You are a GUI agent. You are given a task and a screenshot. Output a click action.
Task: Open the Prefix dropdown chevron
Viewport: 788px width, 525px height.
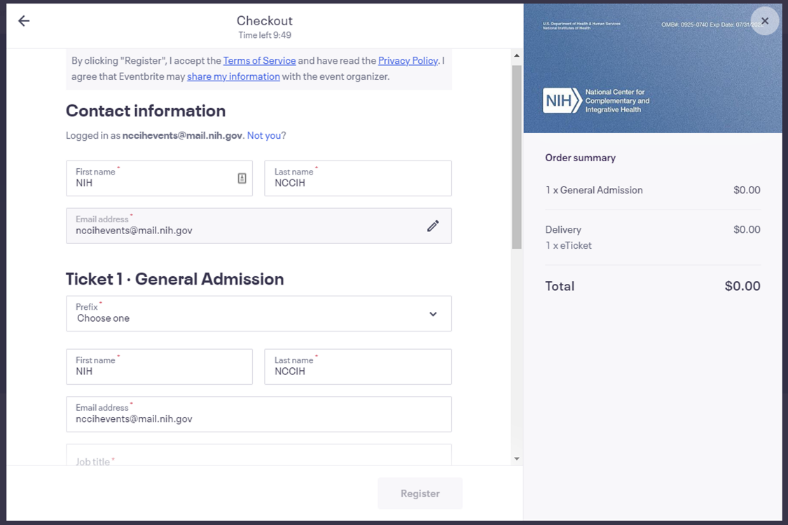tap(433, 314)
